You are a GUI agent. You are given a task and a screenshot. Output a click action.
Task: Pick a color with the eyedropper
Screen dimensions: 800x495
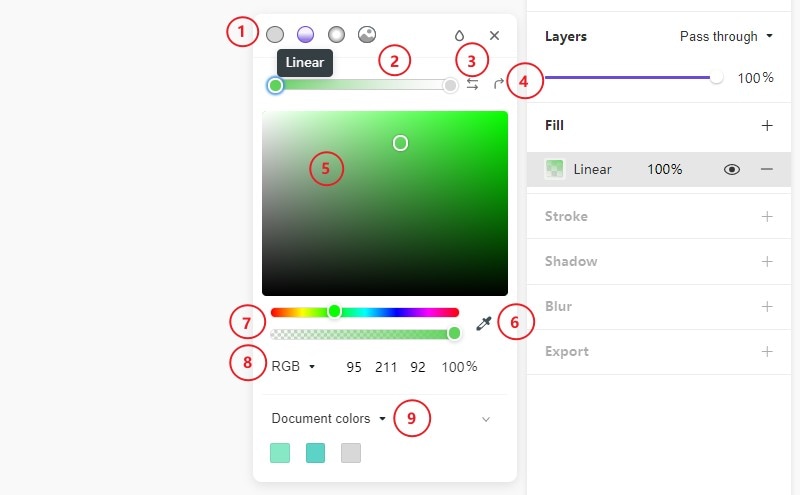pyautogui.click(x=484, y=323)
